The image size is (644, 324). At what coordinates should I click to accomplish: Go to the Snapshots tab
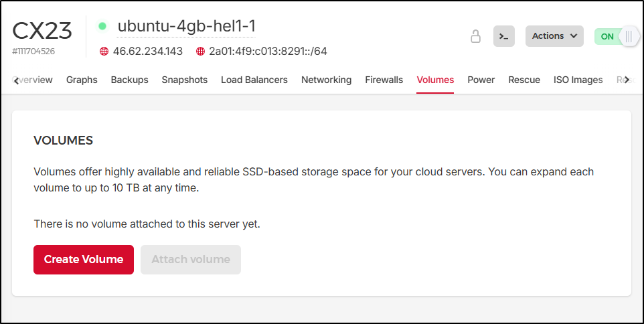[185, 80]
